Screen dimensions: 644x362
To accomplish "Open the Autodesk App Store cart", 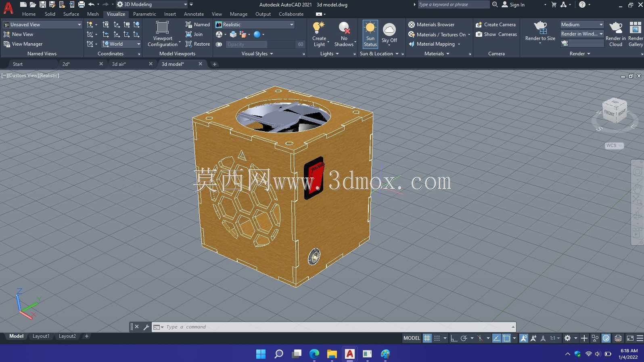I will [x=554, y=4].
